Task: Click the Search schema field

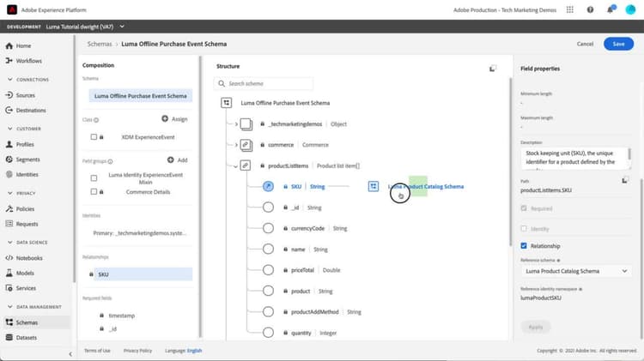Action: (x=264, y=84)
